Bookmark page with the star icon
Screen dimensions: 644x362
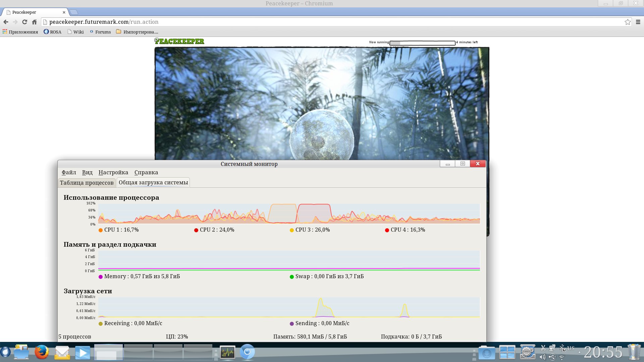point(628,22)
